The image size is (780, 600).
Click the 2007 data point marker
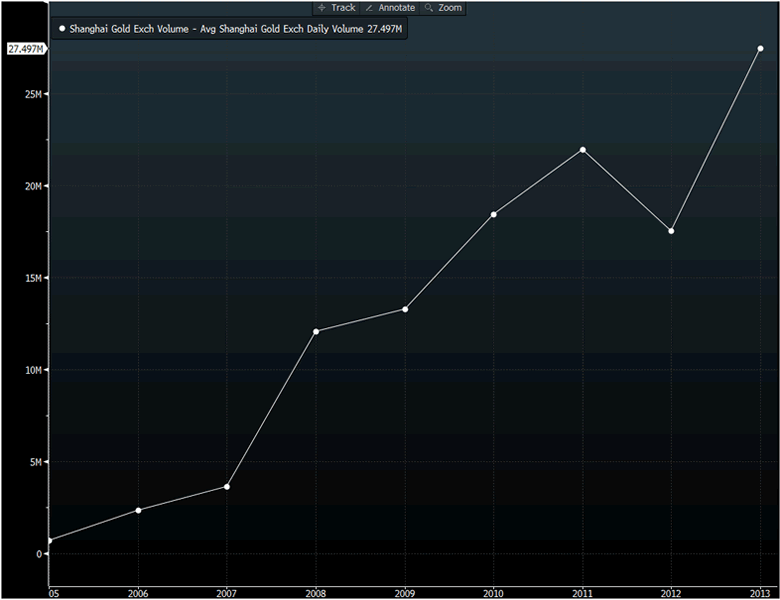[227, 487]
